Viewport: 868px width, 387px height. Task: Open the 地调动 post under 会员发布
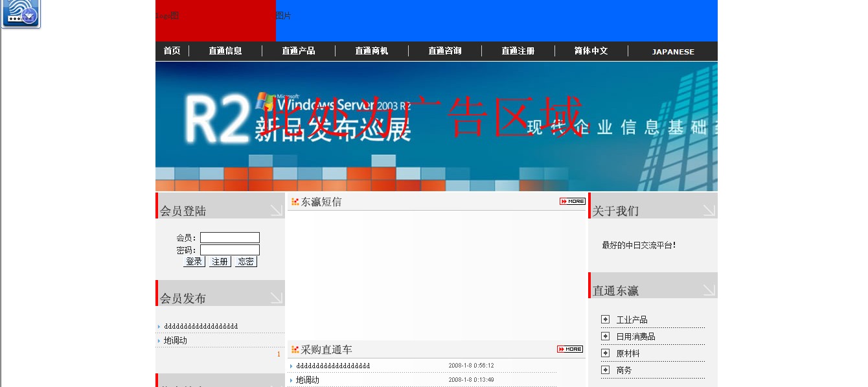click(x=176, y=340)
